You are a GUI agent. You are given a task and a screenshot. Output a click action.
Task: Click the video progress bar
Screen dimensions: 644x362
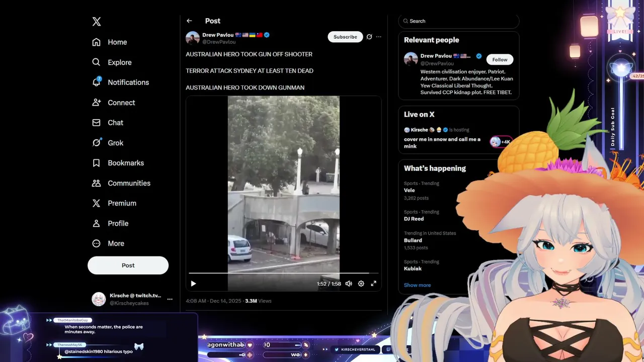[284, 273]
